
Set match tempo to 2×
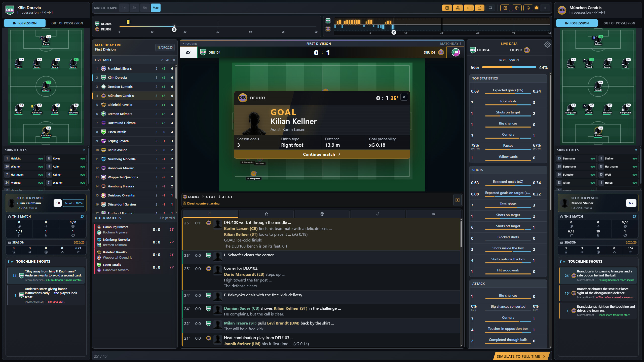(134, 8)
